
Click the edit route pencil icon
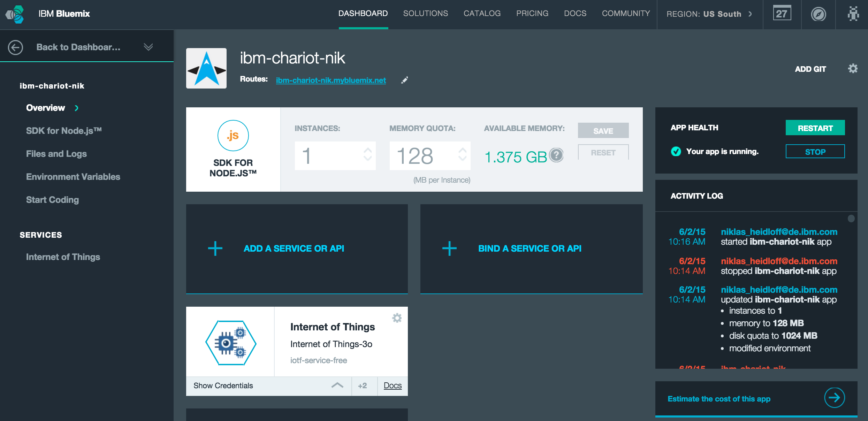pyautogui.click(x=404, y=80)
